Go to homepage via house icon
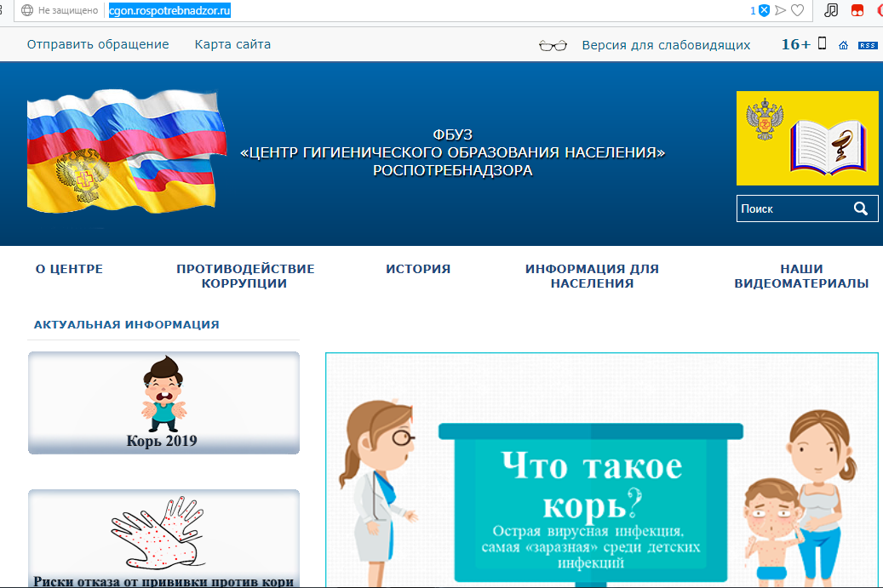Image resolution: width=883 pixels, height=588 pixels. click(843, 45)
